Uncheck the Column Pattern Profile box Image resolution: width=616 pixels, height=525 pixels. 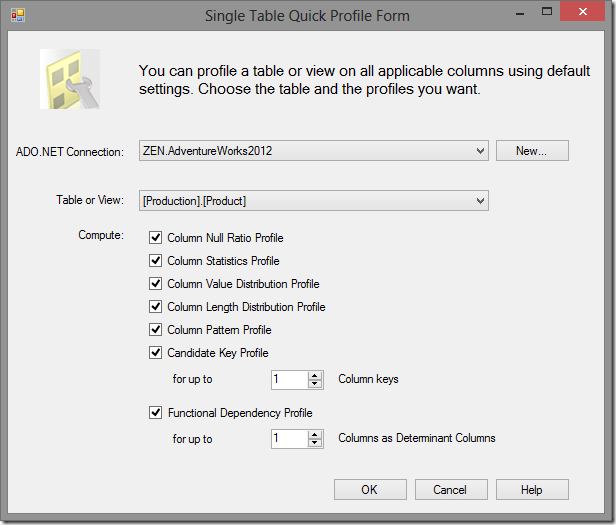pos(155,330)
